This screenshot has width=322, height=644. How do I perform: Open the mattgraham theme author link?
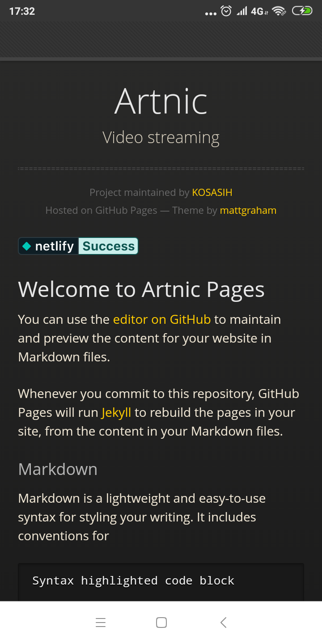248,211
